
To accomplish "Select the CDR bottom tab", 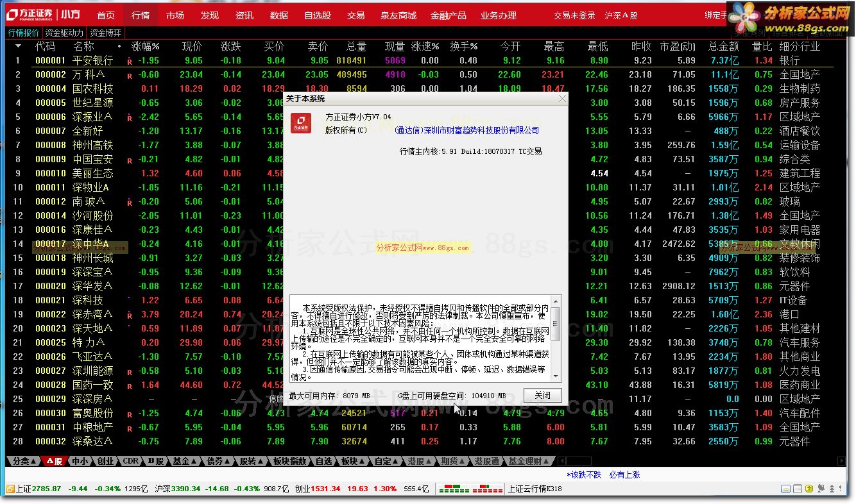I will 131,461.
